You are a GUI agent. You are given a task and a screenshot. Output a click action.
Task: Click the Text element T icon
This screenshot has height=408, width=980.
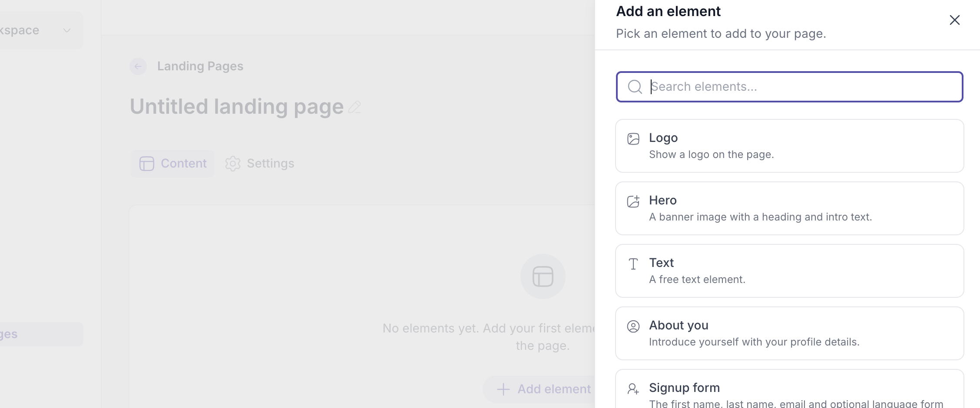[x=633, y=264]
